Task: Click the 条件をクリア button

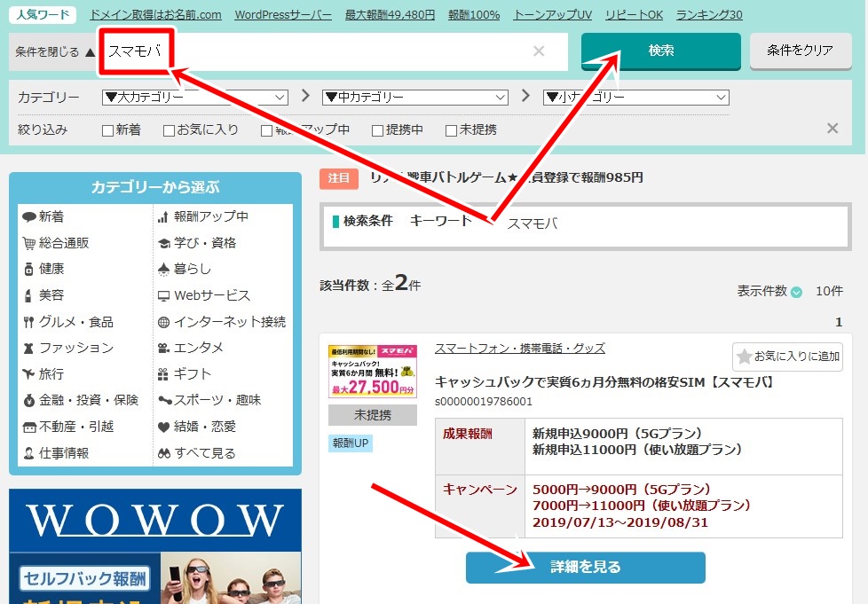Action: (801, 51)
